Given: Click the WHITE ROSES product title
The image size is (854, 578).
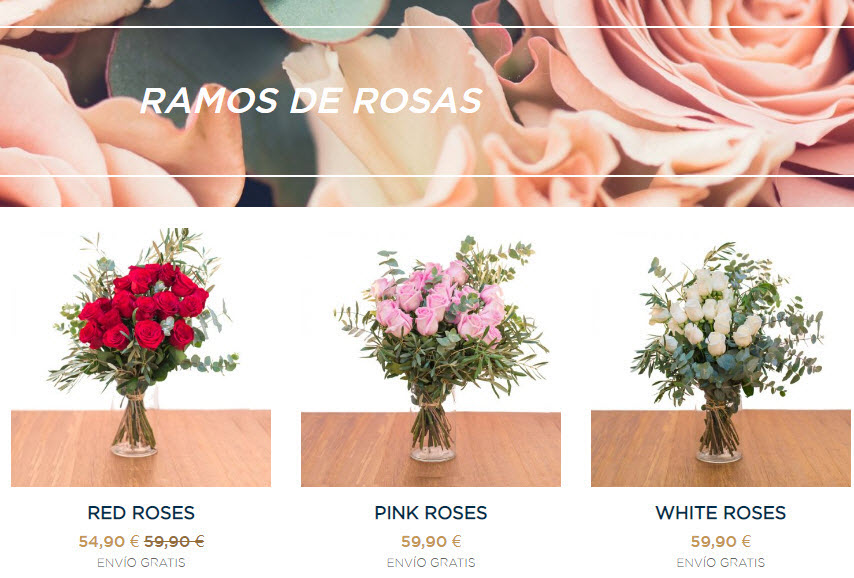Looking at the screenshot, I should 721,513.
